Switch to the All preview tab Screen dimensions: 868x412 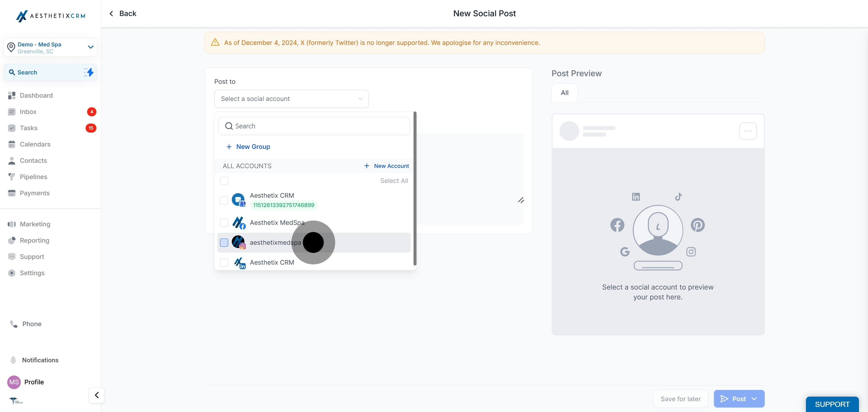point(565,93)
